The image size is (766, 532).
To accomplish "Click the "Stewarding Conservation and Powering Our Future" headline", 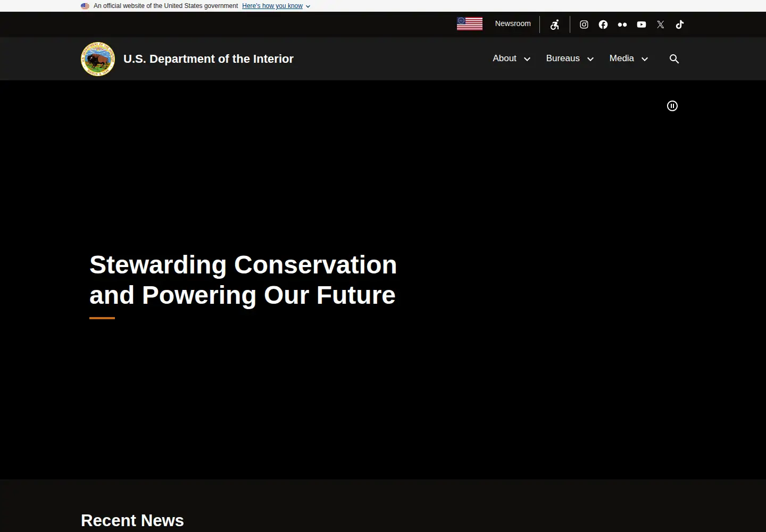I will pos(243,280).
